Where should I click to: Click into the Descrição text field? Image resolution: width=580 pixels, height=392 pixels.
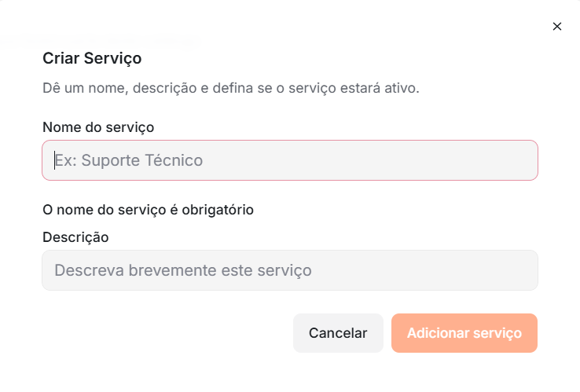point(290,270)
